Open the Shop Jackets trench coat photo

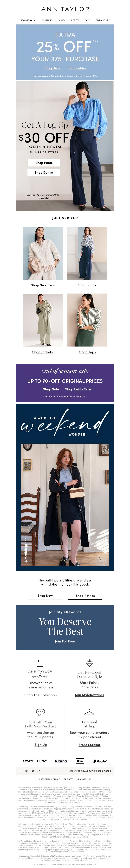[43, 320]
